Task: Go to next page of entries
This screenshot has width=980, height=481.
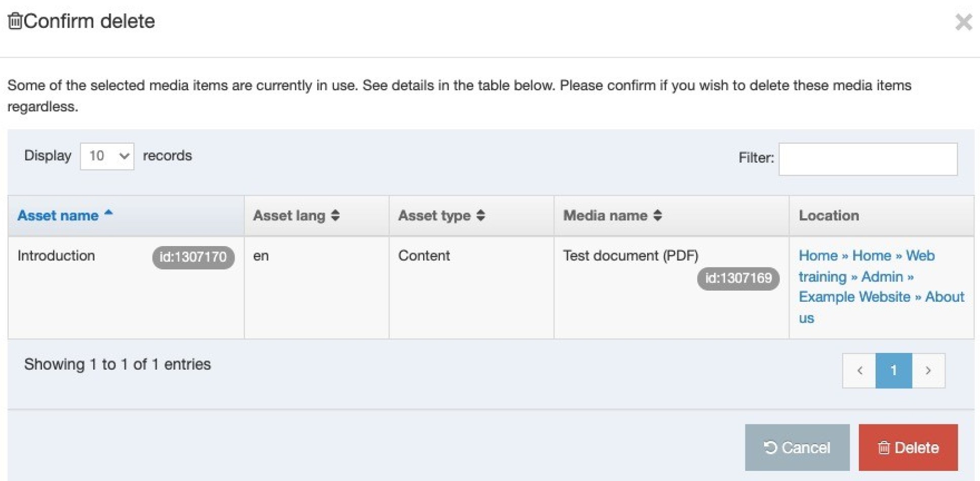Action: tap(928, 371)
